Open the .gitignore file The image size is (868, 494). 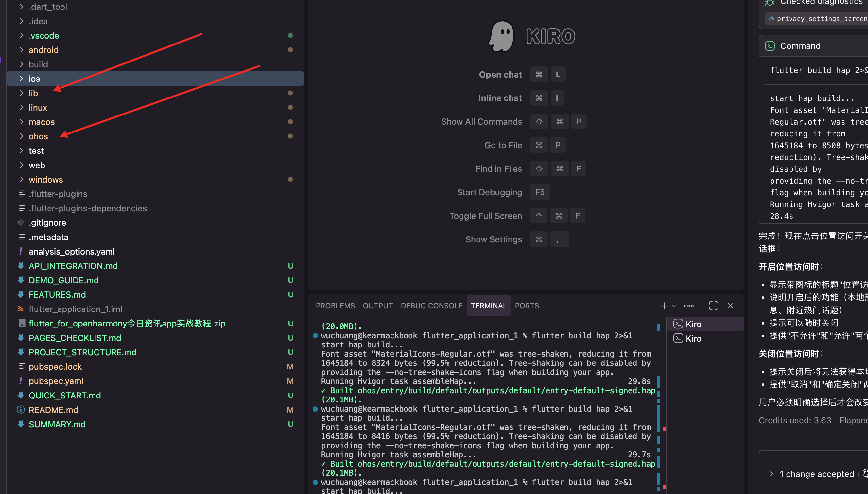pos(47,222)
